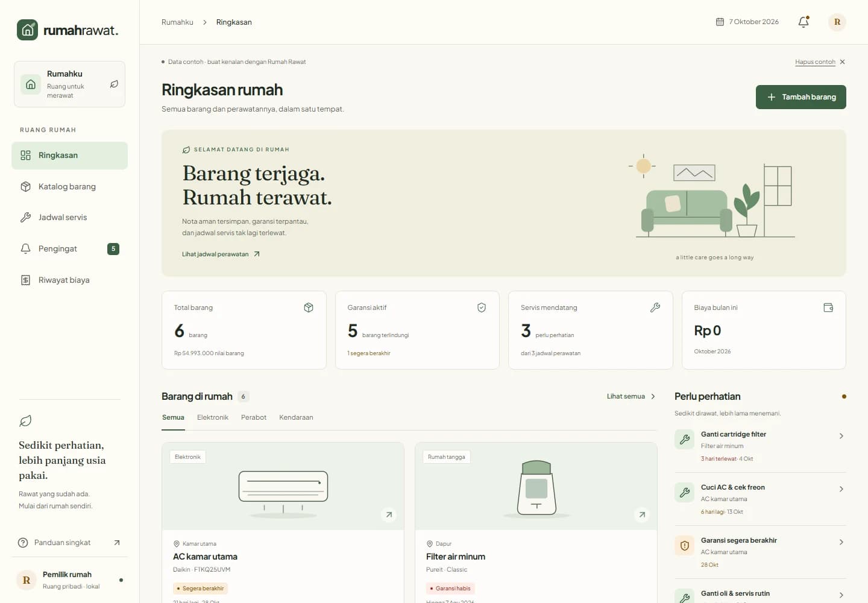Open the Pemilik rumah account menu

pos(69,580)
